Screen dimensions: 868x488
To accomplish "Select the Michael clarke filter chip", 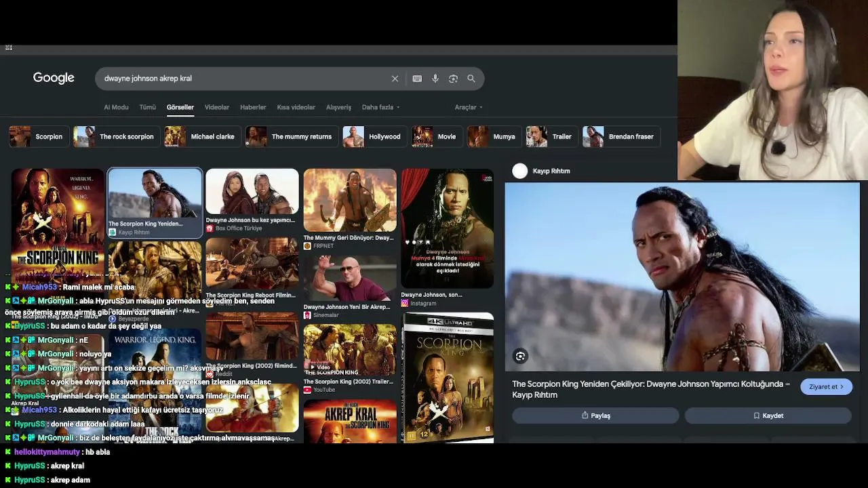I will coord(201,136).
